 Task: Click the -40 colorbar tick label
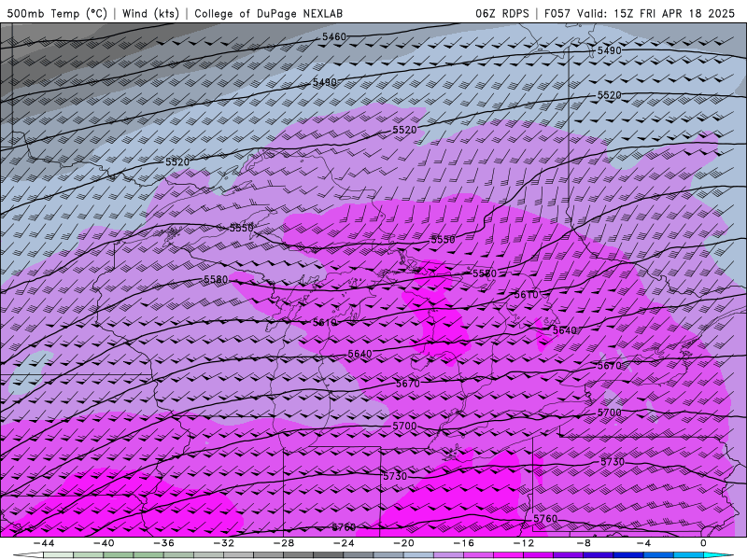tap(104, 543)
